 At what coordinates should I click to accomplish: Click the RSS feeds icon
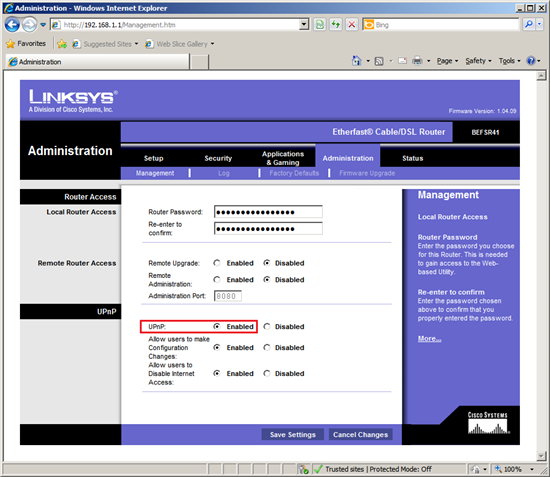[379, 61]
